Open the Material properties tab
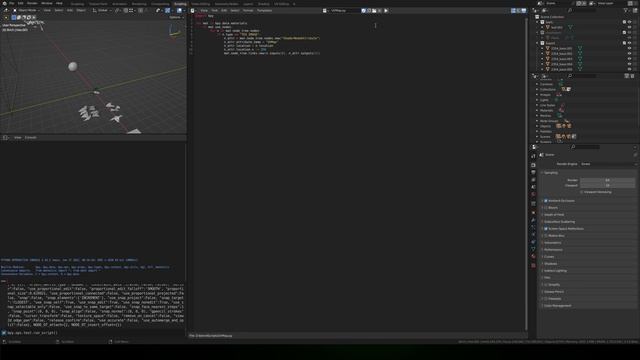 point(533,256)
